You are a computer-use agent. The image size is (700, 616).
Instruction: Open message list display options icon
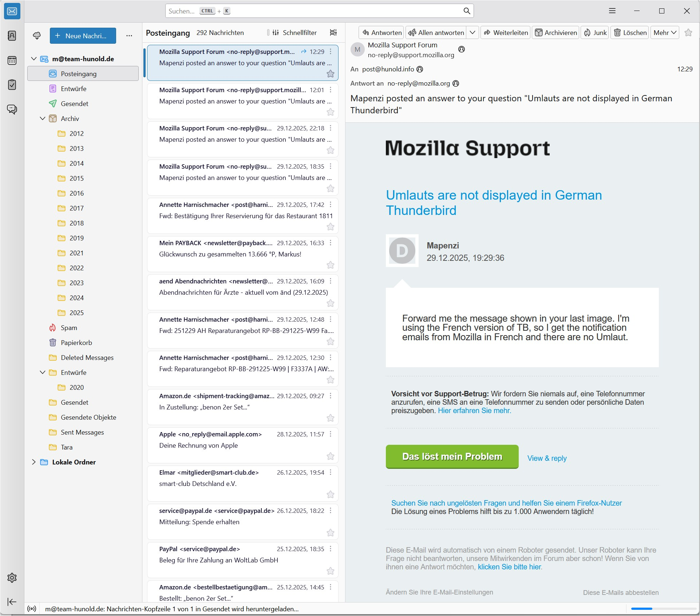click(333, 33)
